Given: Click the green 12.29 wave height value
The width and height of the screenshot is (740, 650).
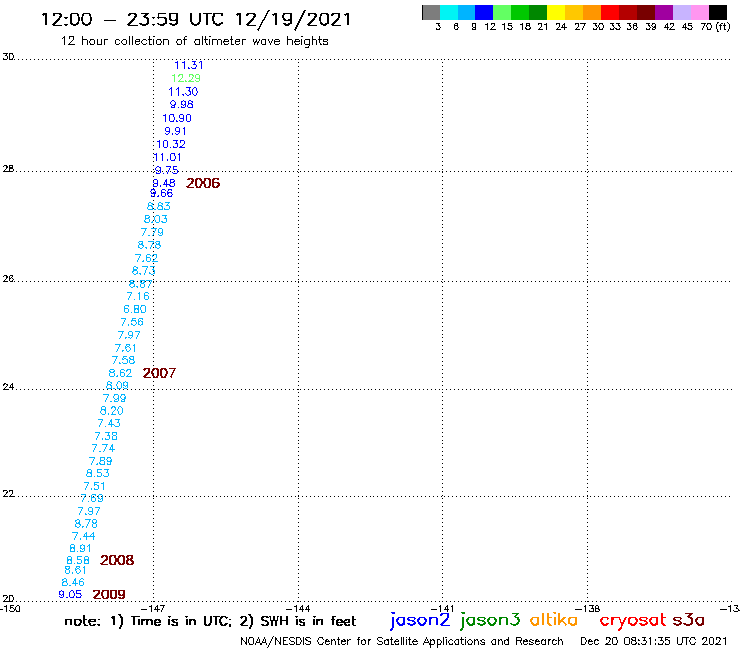Looking at the screenshot, I should click(x=186, y=78).
